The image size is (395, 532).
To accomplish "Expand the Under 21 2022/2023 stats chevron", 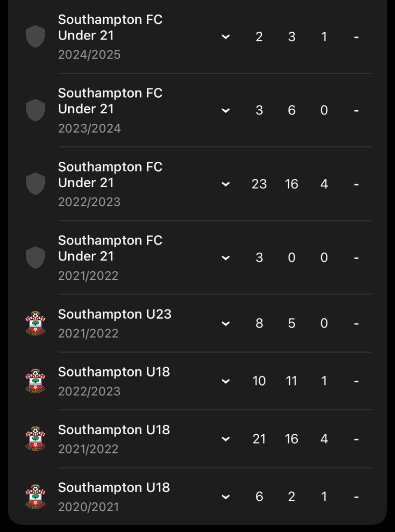I will click(x=225, y=184).
